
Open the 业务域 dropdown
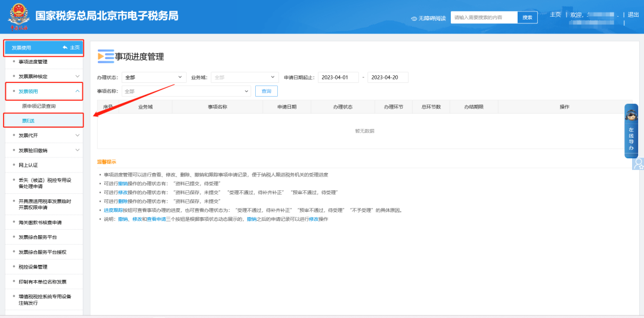pos(245,77)
